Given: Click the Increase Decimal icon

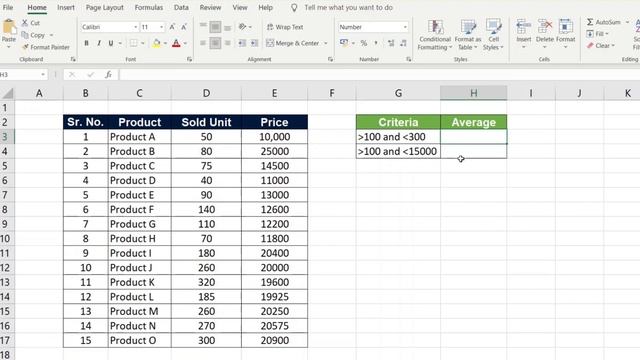Looking at the screenshot, I should point(391,43).
